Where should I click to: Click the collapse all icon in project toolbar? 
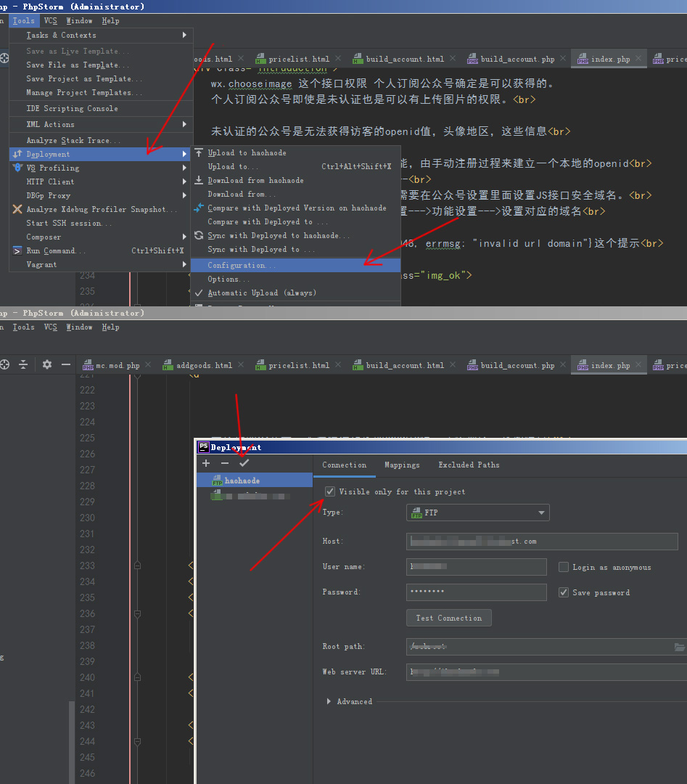pyautogui.click(x=23, y=364)
